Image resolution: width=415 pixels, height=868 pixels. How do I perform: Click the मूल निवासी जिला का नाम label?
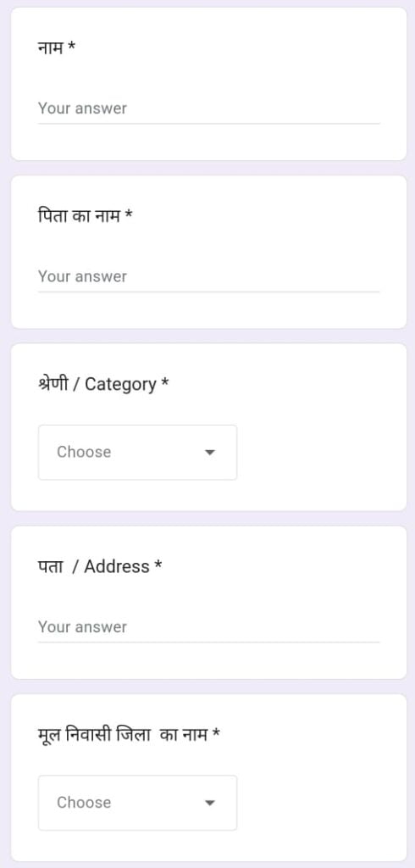tap(122, 735)
